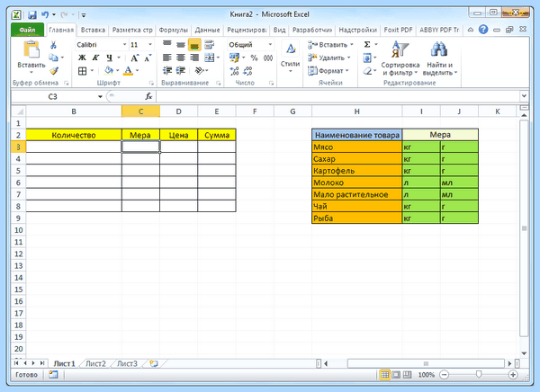Click the Copy icon in the clipboard group
This screenshot has width=540, height=392.
click(53, 58)
